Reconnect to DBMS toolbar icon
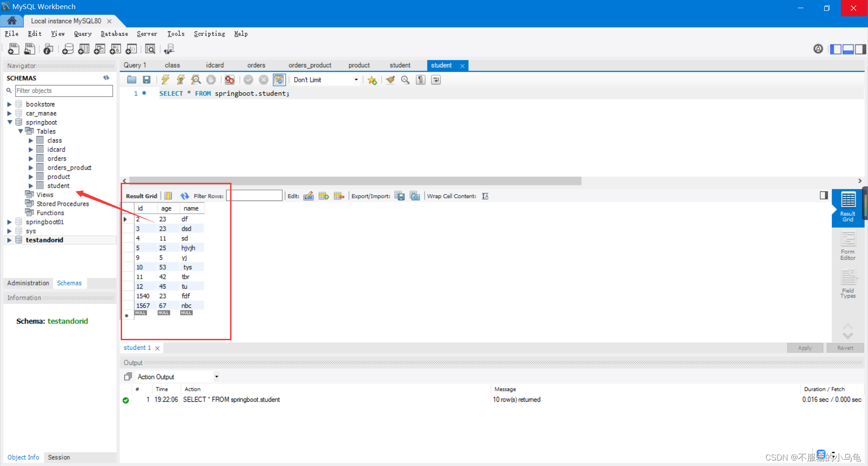The image size is (868, 466). click(170, 49)
